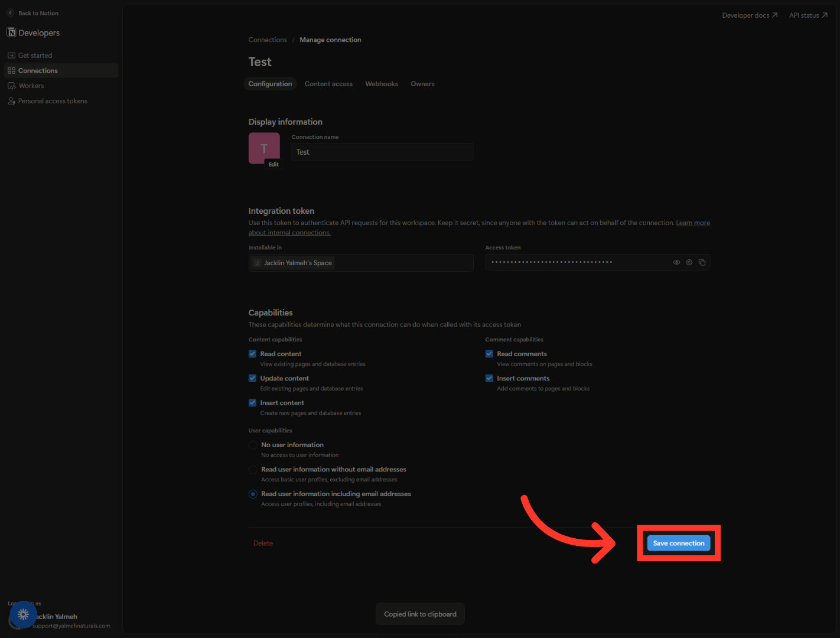Click the masked Access token field
The height and width of the screenshot is (638, 840).
click(x=598, y=262)
